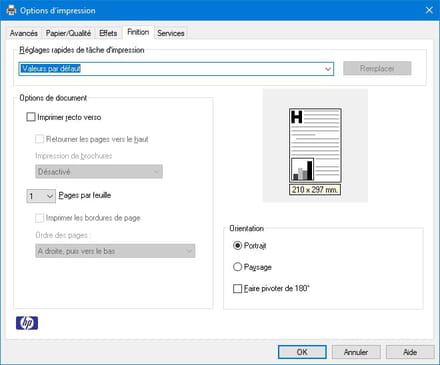Open the Ordre des pages dropdown
Image resolution: width=440 pixels, height=365 pixels.
tap(115, 251)
